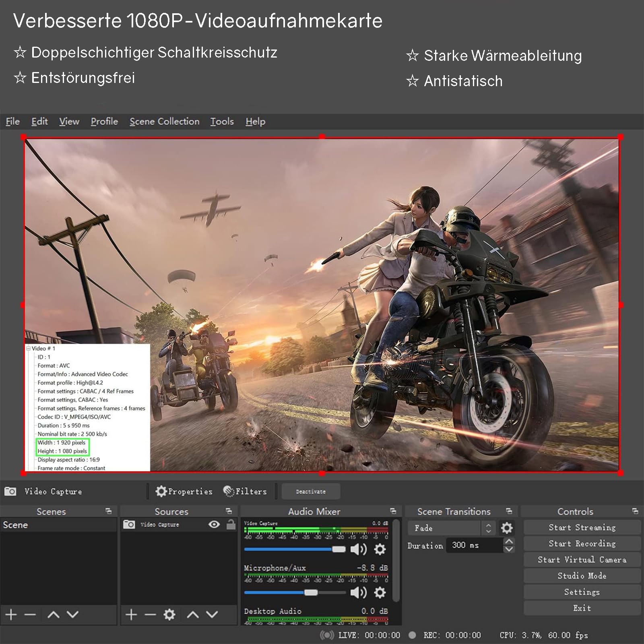The image size is (644, 644).
Task: Open the File menu
Action: point(12,122)
